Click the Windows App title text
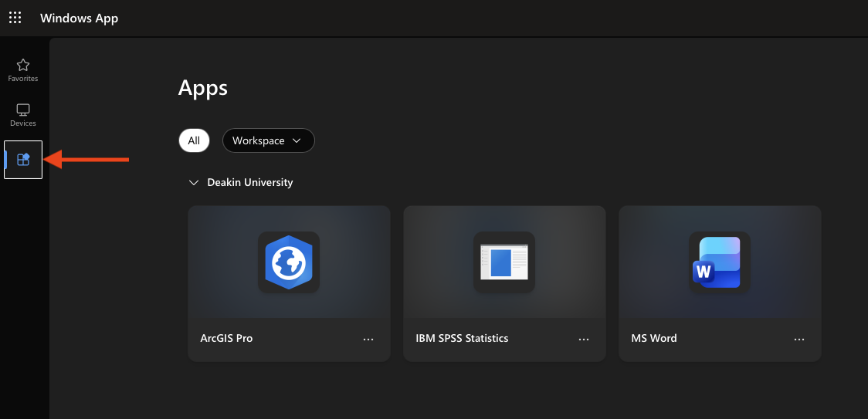The width and height of the screenshot is (868, 419). coord(79,18)
